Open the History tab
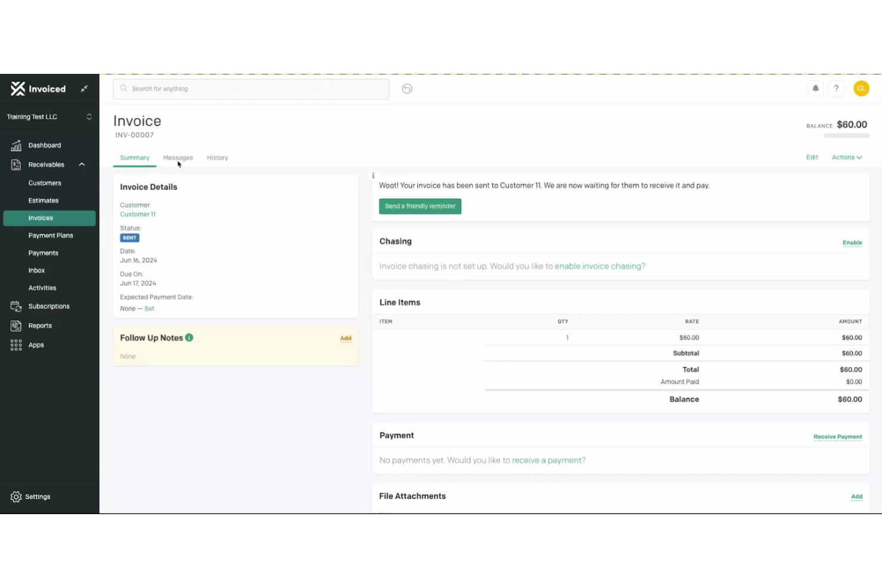Image resolution: width=882 pixels, height=588 pixels. click(x=217, y=157)
